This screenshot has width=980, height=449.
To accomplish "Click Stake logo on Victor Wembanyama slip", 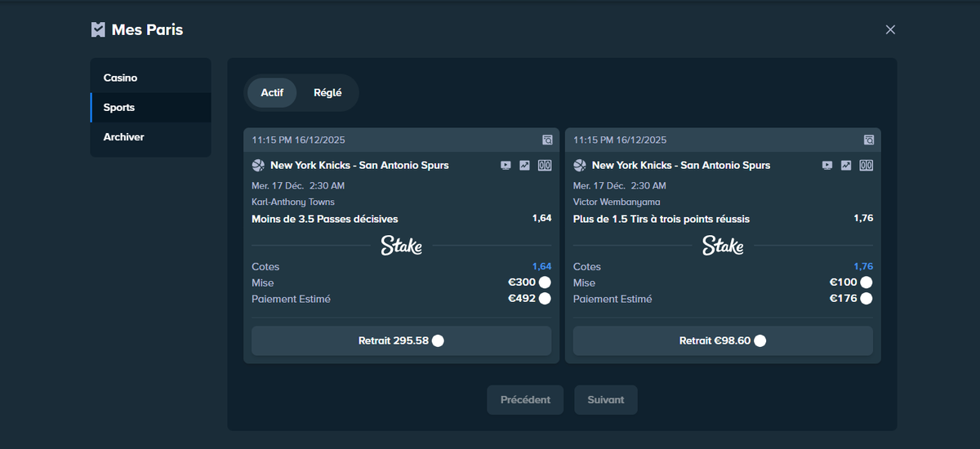I will [x=723, y=245].
